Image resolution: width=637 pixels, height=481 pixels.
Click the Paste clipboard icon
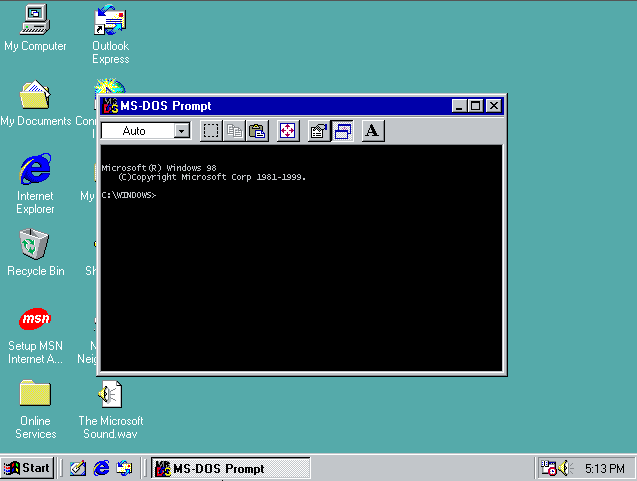coord(257,131)
